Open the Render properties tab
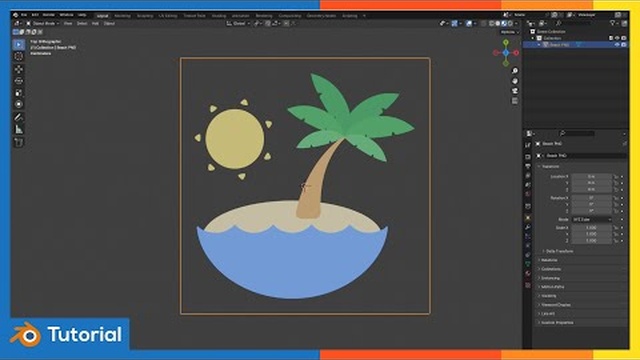The height and width of the screenshot is (360, 640). tap(528, 157)
